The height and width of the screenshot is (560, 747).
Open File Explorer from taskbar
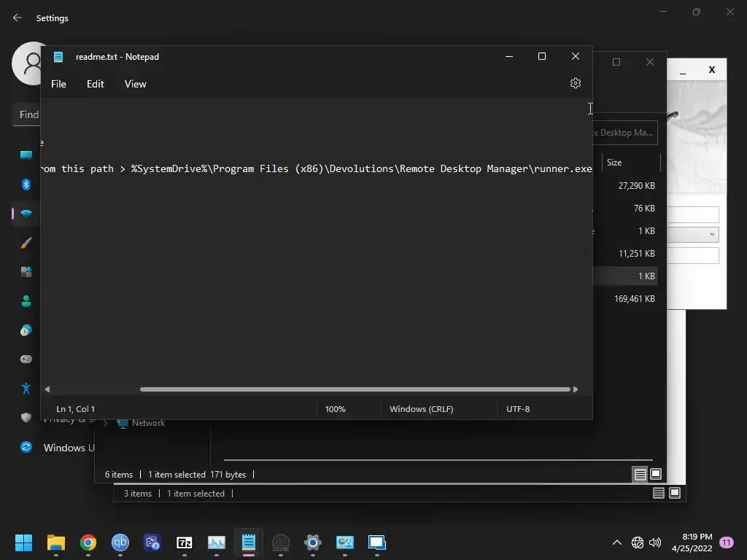55,542
